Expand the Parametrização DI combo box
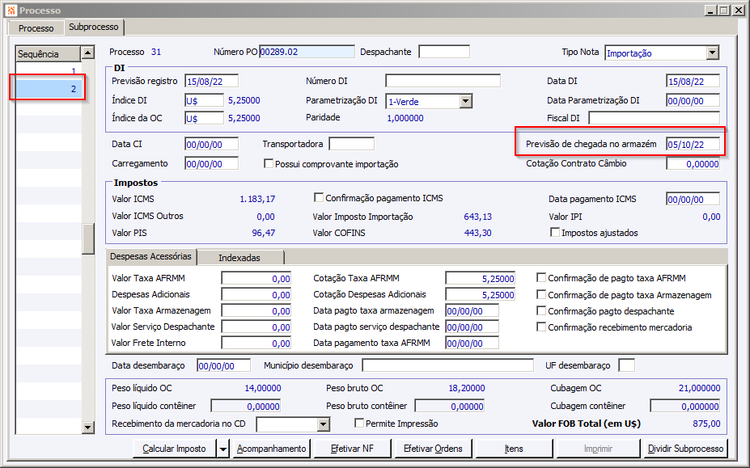 pyautogui.click(x=465, y=101)
